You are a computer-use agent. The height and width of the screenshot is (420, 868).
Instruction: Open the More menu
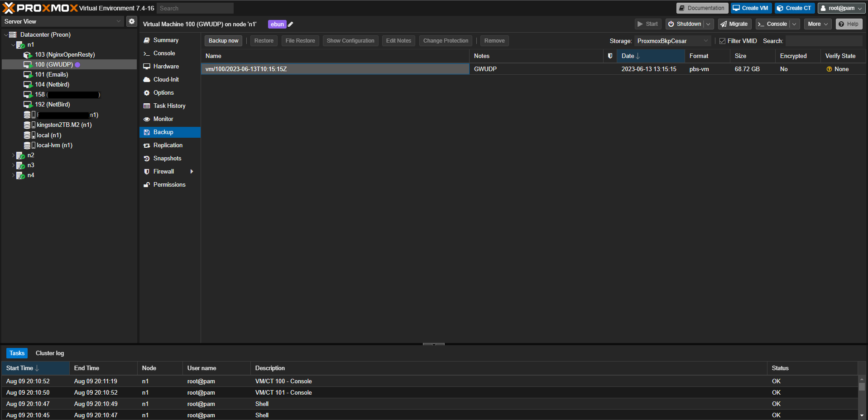pyautogui.click(x=818, y=24)
